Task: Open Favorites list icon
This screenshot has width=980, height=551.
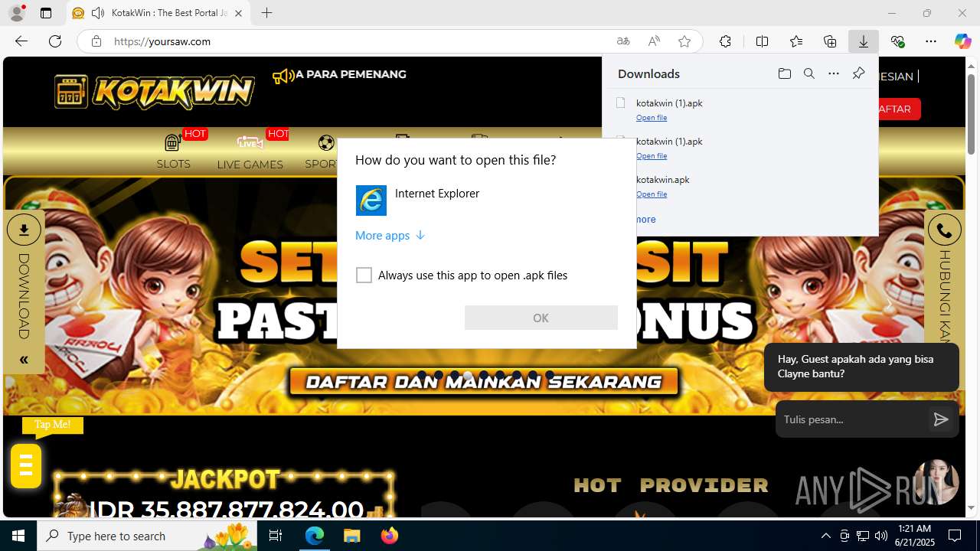Action: pos(796,41)
